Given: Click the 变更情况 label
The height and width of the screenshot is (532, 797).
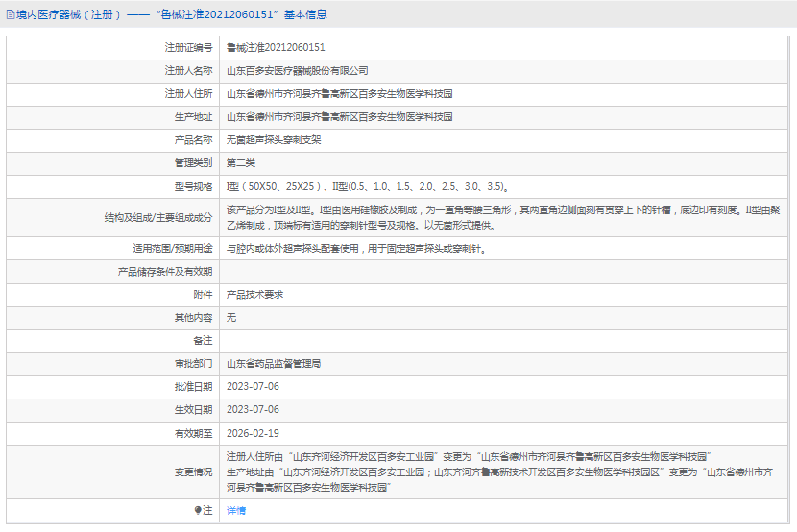Looking at the screenshot, I should [193, 472].
